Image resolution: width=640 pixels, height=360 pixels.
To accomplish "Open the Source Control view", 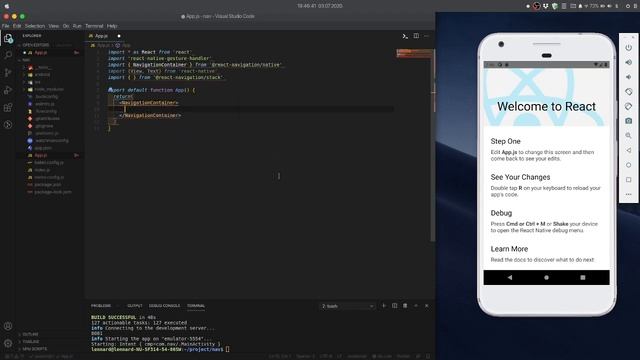I will click(x=8, y=73).
